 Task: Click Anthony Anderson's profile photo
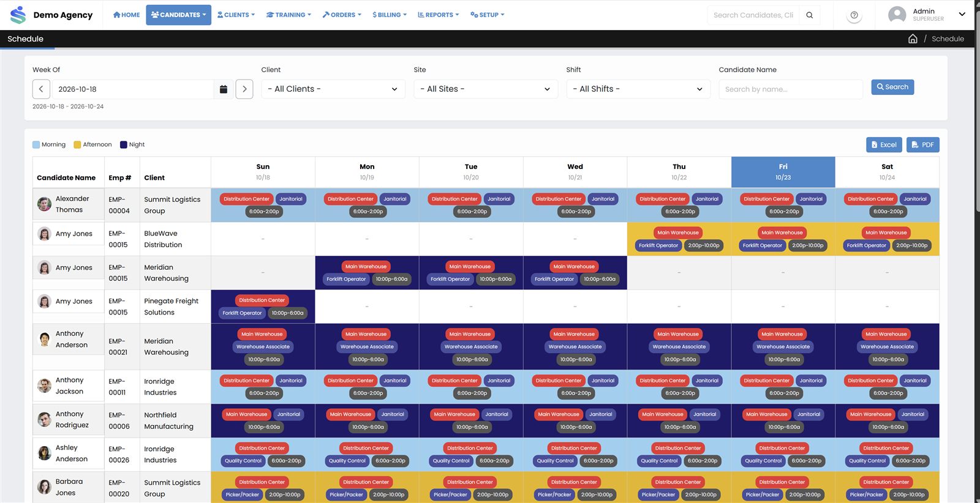(44, 340)
